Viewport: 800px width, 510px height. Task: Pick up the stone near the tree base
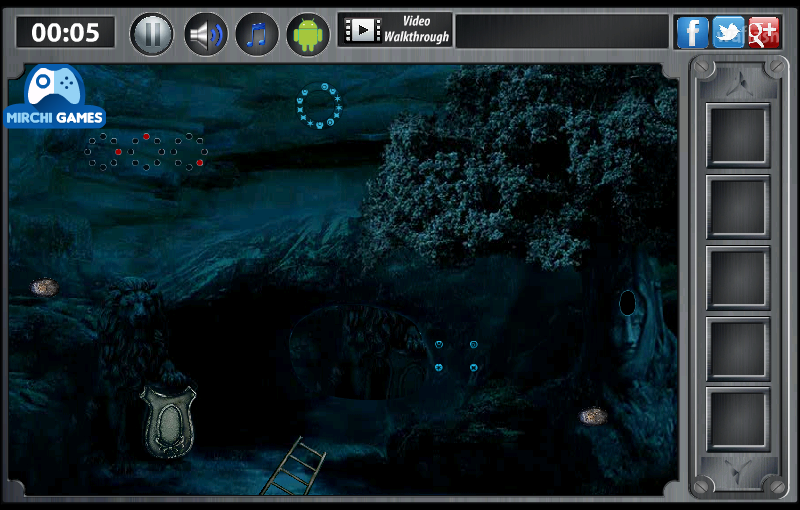point(593,416)
